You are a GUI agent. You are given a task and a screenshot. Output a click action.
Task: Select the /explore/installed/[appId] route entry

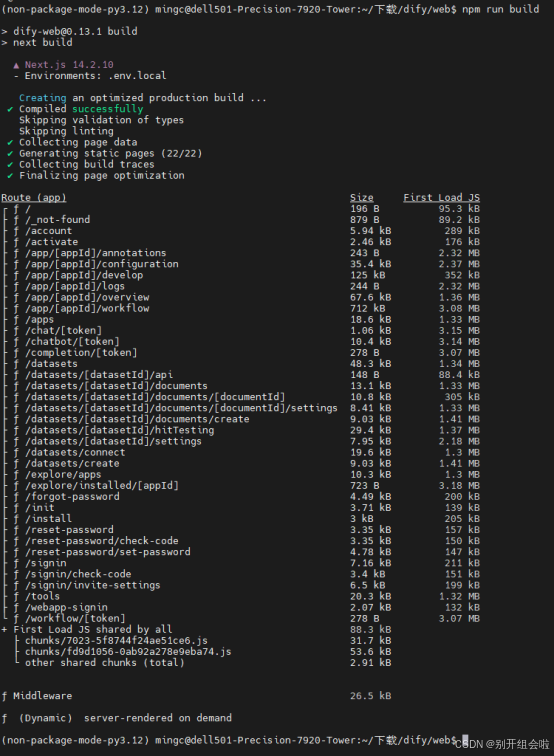coord(102,486)
